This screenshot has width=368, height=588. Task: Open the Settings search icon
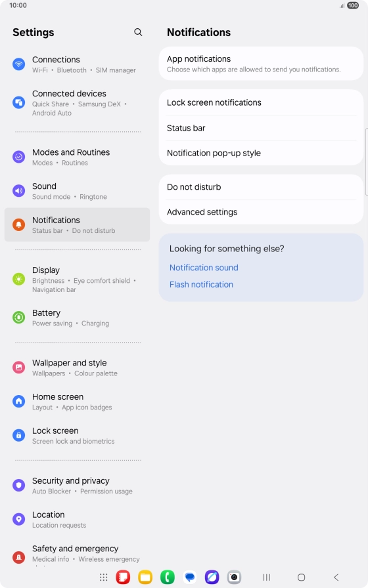pyautogui.click(x=138, y=32)
